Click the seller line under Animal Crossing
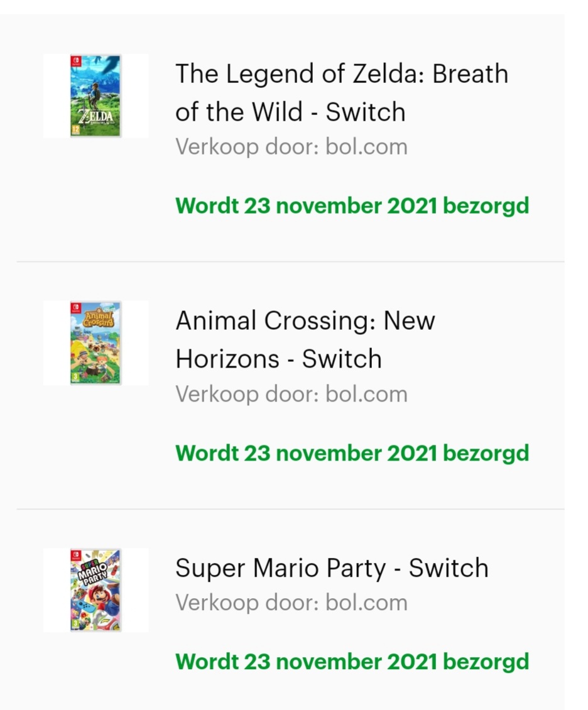This screenshot has height=710, width=588. 291,394
